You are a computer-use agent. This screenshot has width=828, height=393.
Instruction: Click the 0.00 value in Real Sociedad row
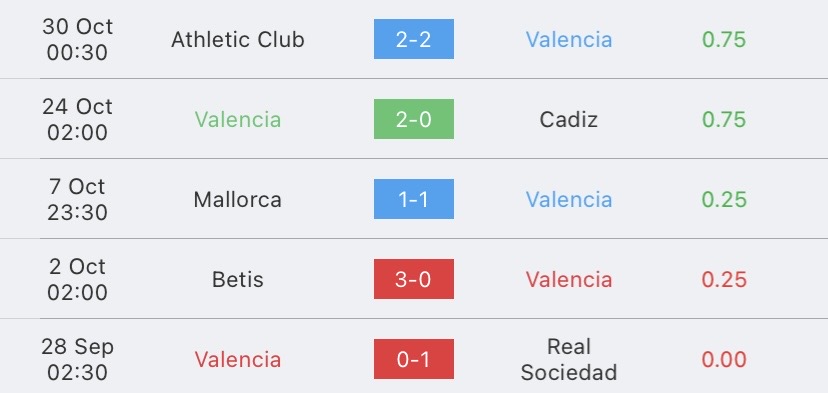(724, 360)
